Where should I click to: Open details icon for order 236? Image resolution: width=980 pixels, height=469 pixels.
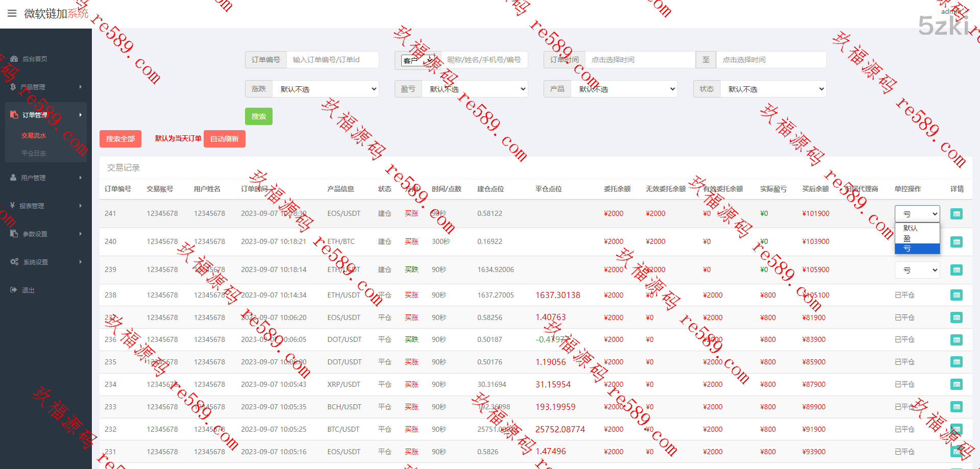(956, 340)
